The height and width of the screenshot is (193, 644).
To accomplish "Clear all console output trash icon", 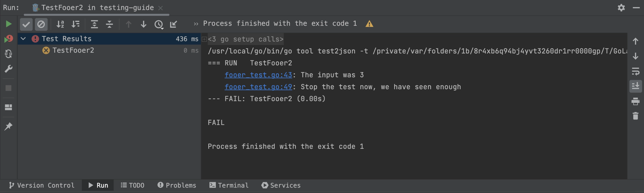I will coord(635,116).
